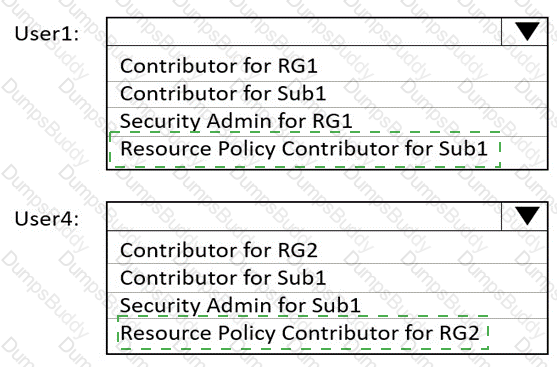
Task: Click the empty User1 combo box field
Action: pos(304,31)
